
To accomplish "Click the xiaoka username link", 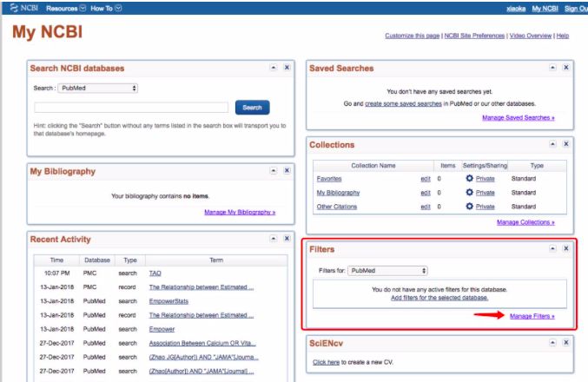I will [x=516, y=9].
